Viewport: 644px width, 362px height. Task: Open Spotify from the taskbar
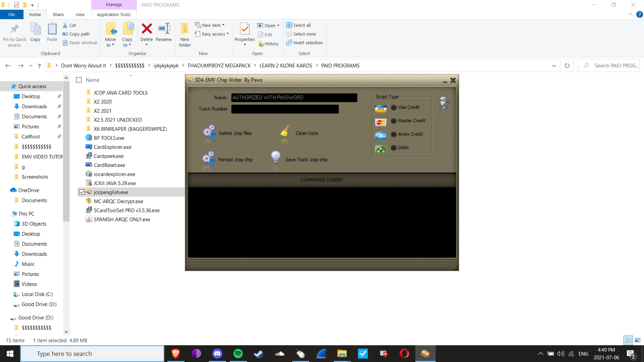point(238,354)
